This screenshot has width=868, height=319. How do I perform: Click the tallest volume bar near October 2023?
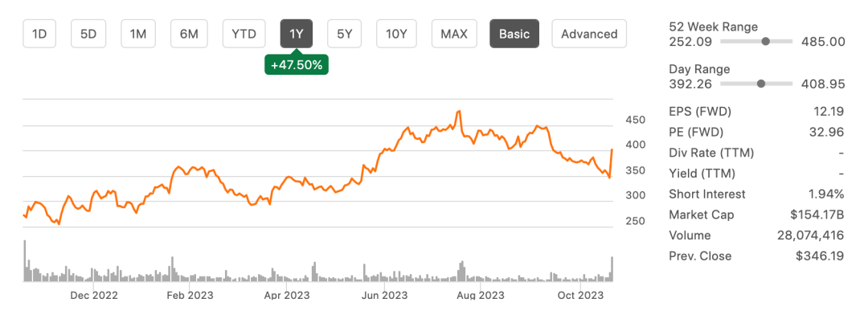tap(612, 269)
